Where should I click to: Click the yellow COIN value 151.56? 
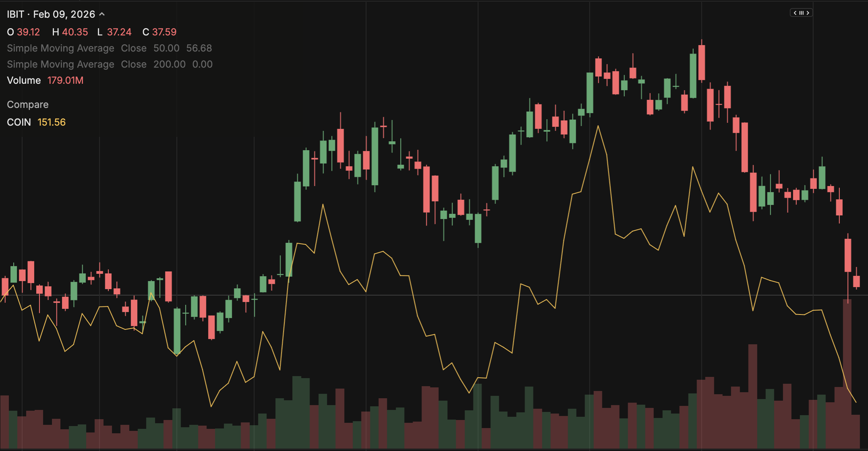click(x=52, y=122)
